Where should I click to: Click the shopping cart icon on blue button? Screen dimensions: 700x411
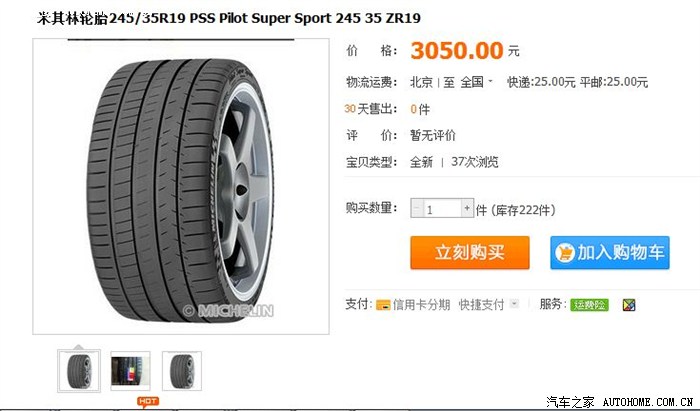coord(564,253)
